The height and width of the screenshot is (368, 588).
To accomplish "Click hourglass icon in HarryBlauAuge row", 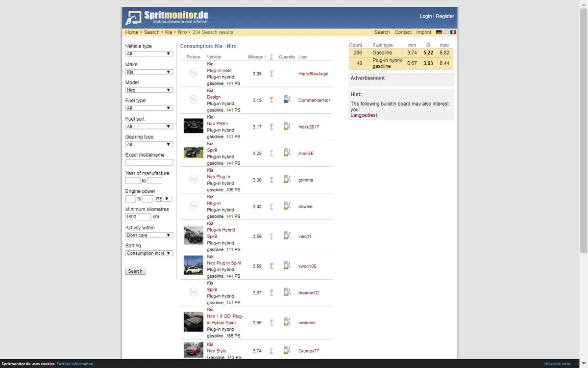I will coord(271,74).
